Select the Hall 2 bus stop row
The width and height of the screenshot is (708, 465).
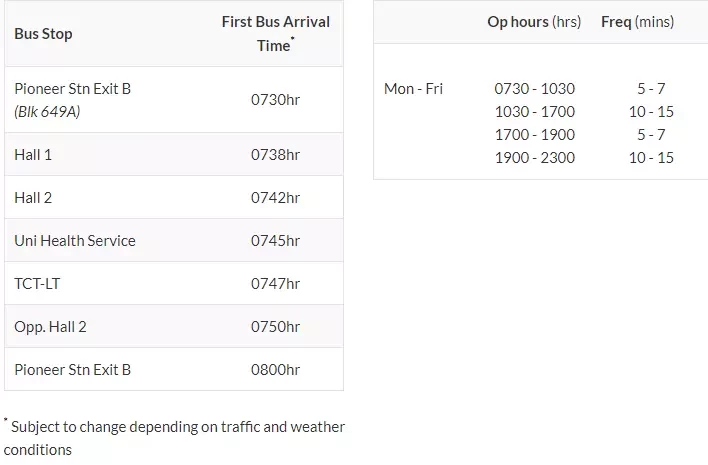174,197
